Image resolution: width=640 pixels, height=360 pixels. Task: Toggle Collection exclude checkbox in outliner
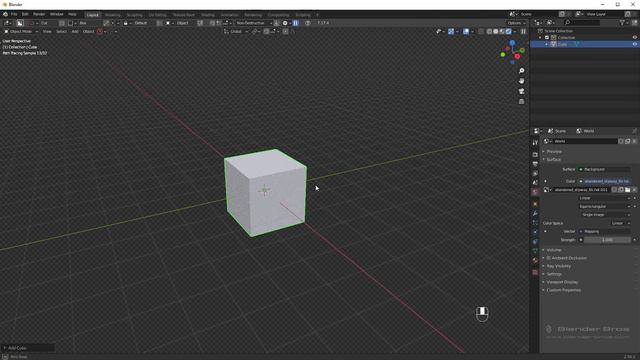pos(547,38)
